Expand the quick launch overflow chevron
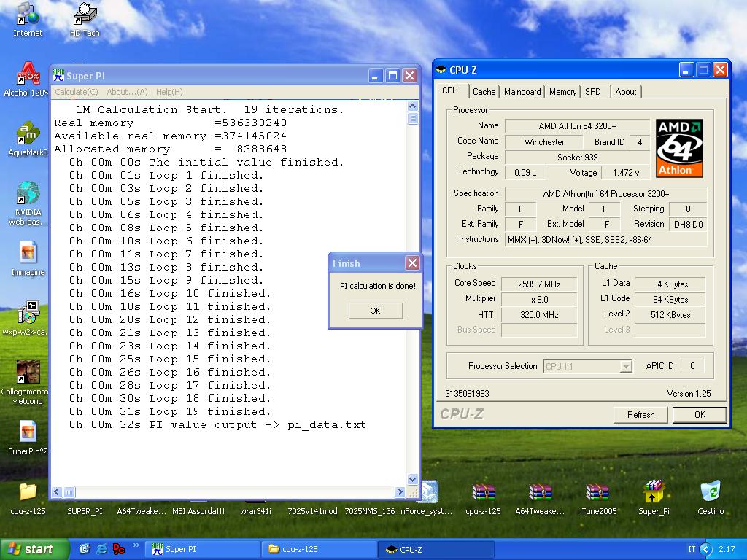 [136, 545]
